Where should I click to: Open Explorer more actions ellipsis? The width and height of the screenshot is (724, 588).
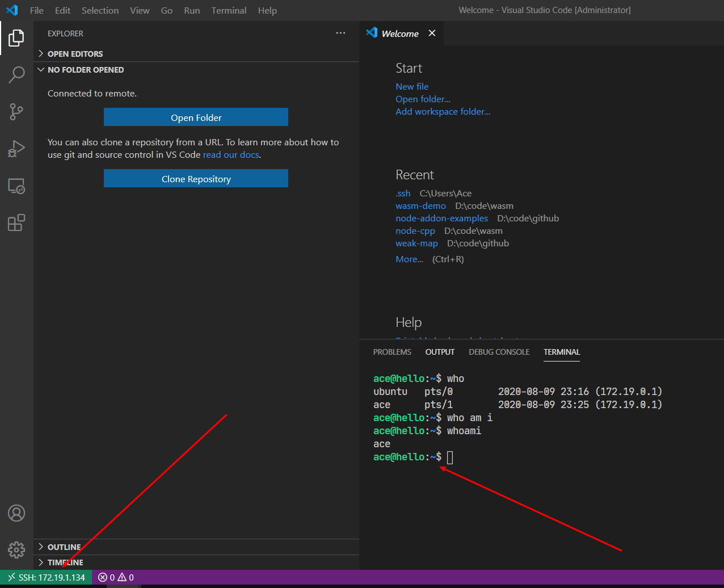click(340, 33)
